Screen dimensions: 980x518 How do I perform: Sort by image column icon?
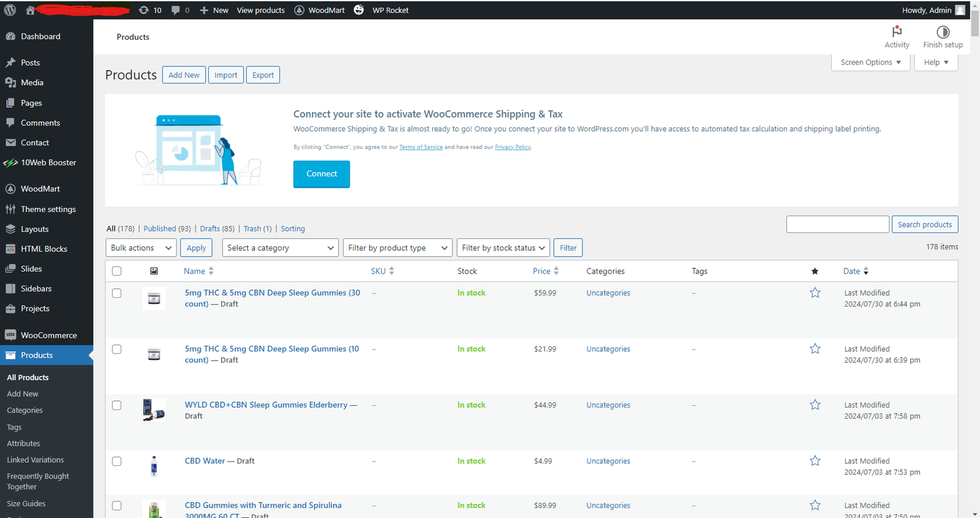click(x=154, y=271)
